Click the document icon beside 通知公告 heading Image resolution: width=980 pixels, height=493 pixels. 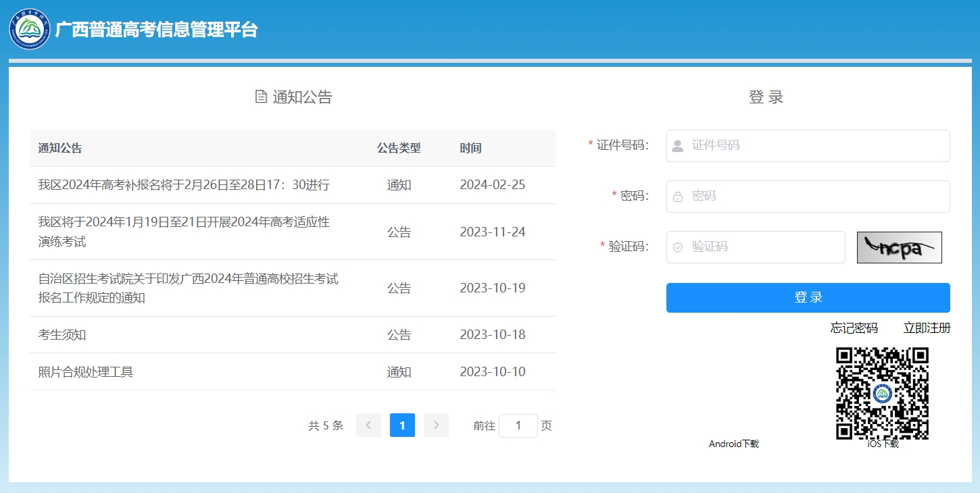(261, 97)
